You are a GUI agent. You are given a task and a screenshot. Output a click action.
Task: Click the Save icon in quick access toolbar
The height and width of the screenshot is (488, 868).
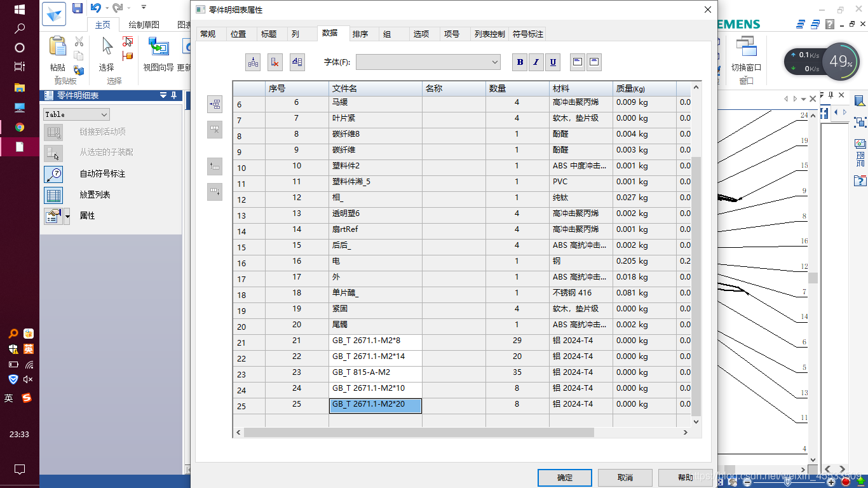78,8
